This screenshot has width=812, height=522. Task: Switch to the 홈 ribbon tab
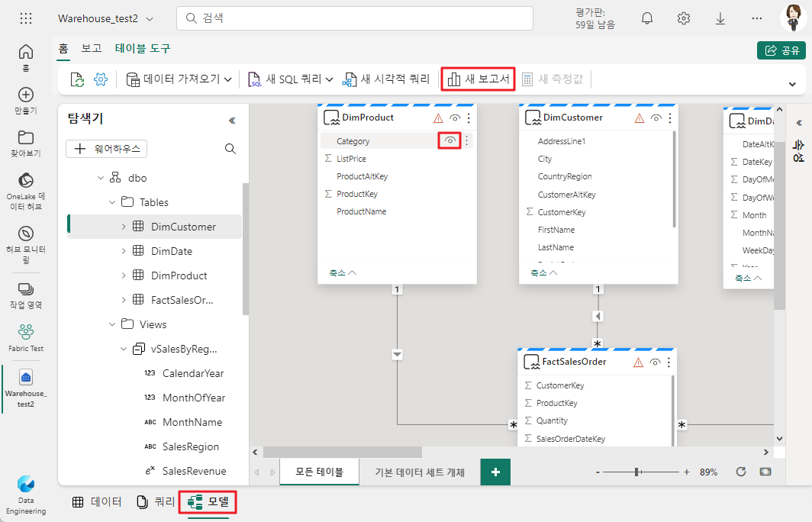pyautogui.click(x=63, y=49)
